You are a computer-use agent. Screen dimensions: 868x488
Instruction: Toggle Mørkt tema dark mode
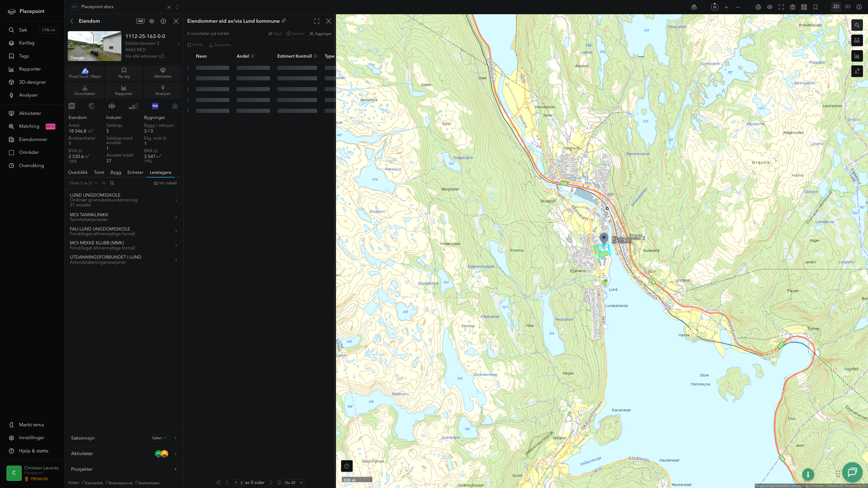click(x=31, y=425)
